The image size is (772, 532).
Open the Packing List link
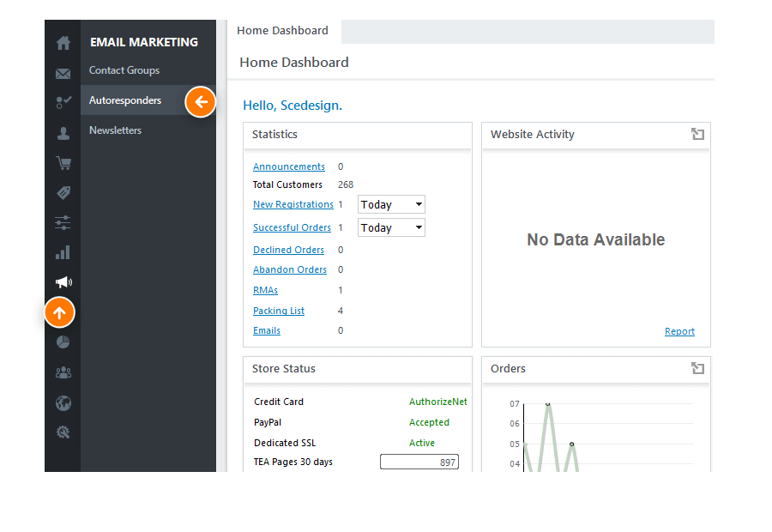pos(279,311)
